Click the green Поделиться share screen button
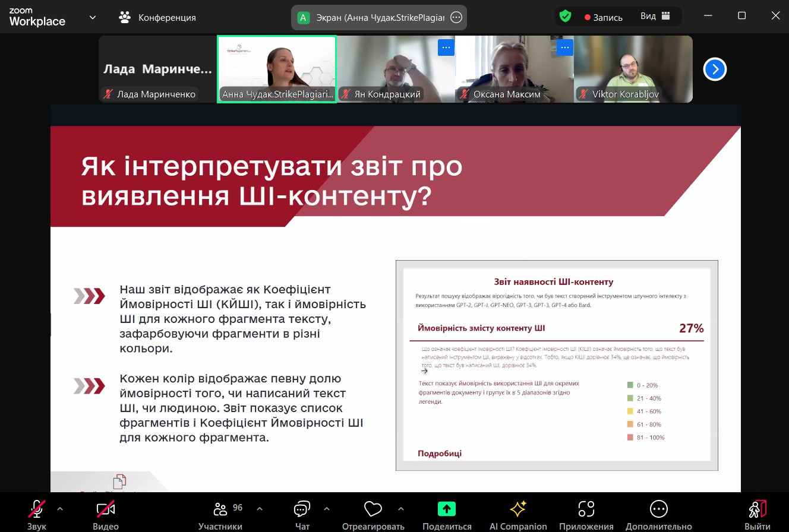Screen dimensions: 789x532 447,514
